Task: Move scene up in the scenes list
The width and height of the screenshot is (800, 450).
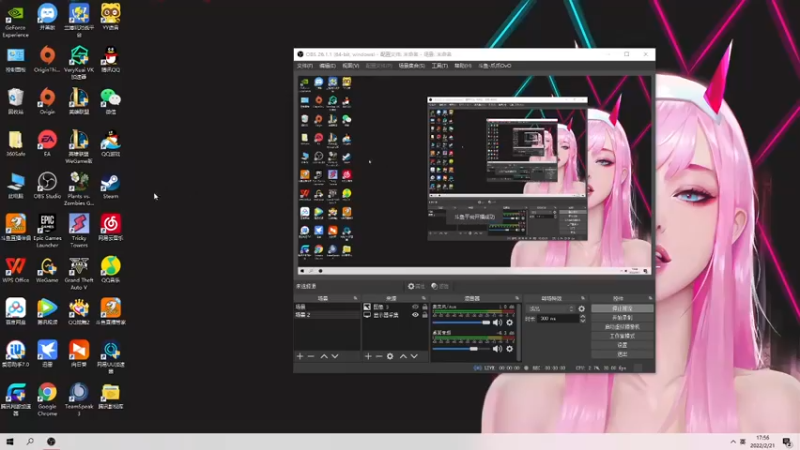Action: (x=324, y=356)
